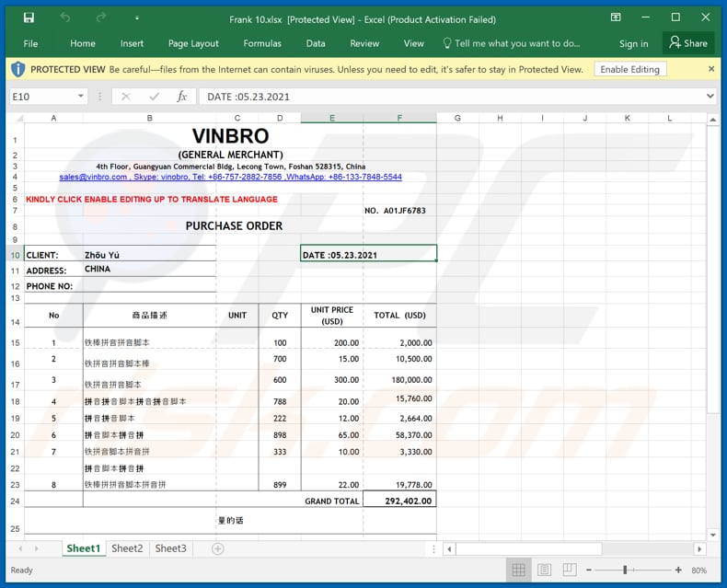Click the QTY column header cell
Image resolution: width=727 pixels, height=588 pixels.
[280, 316]
